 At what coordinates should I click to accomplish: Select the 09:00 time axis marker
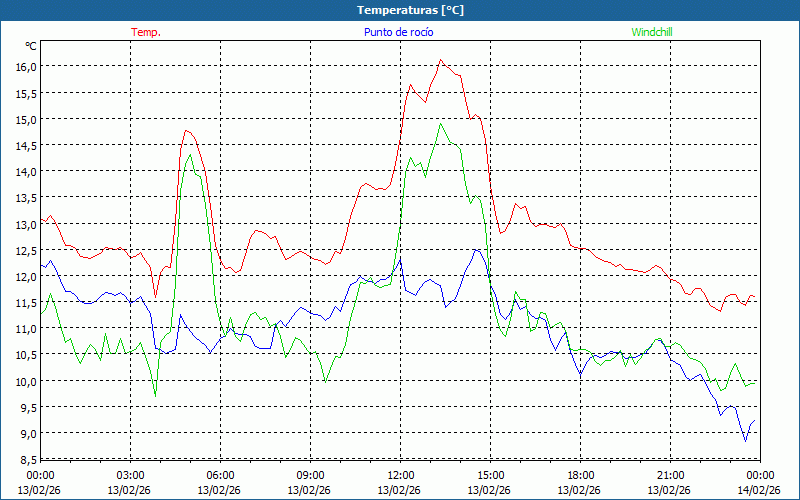[x=310, y=475]
